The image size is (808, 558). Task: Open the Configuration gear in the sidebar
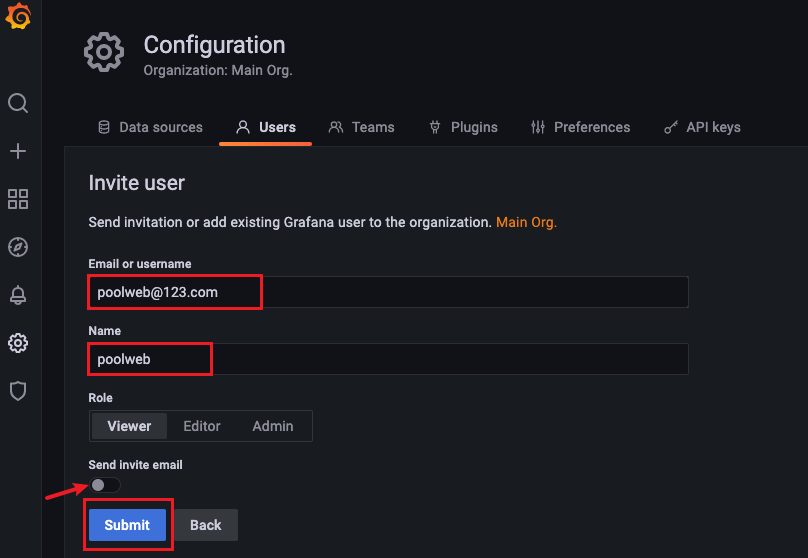pos(18,343)
